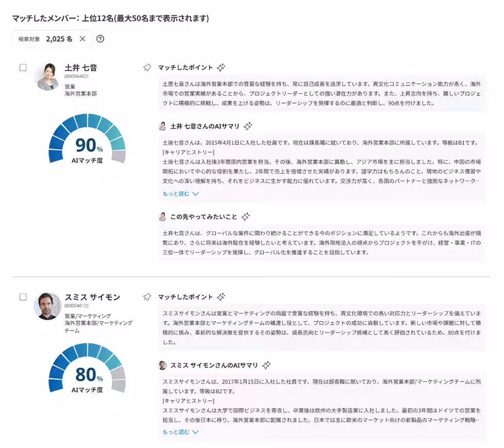
Task: Select the AI sparkle icon next to マッチしたポイント for スミス
Action: [222, 296]
